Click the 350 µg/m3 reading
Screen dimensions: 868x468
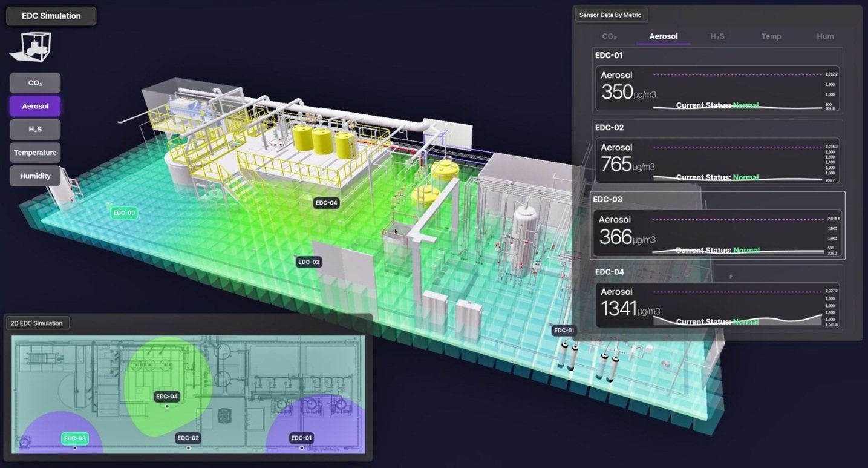[628, 93]
